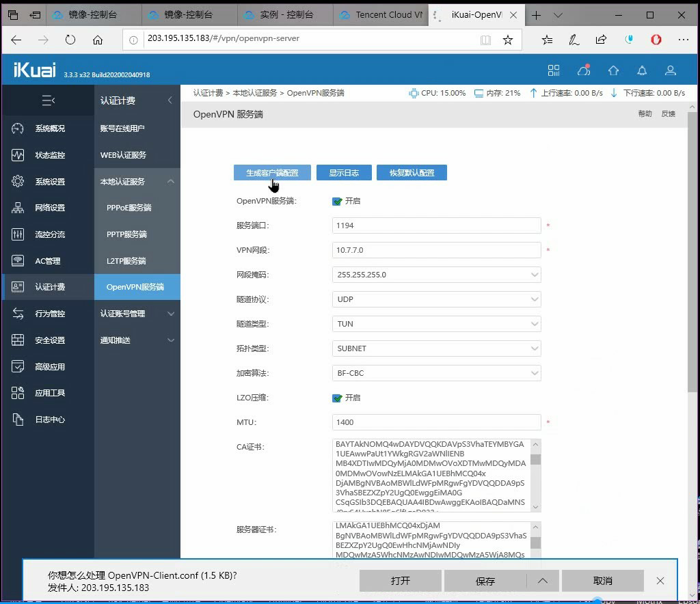Expand 认证账号管理 submenu
The height and width of the screenshot is (604, 700).
coord(137,314)
